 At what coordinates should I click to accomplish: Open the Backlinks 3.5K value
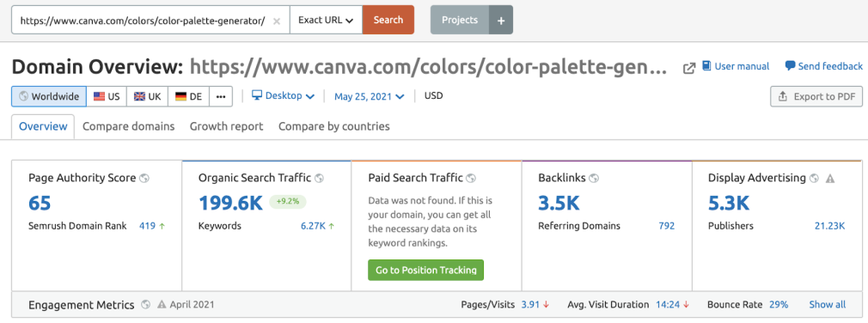pos(559,203)
